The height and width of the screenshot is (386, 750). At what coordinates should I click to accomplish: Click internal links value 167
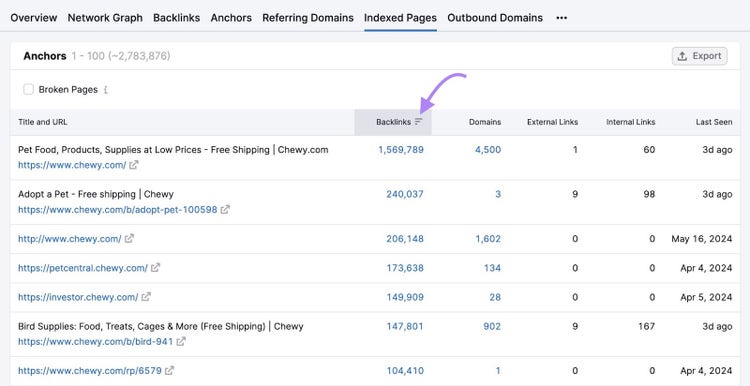click(x=646, y=326)
